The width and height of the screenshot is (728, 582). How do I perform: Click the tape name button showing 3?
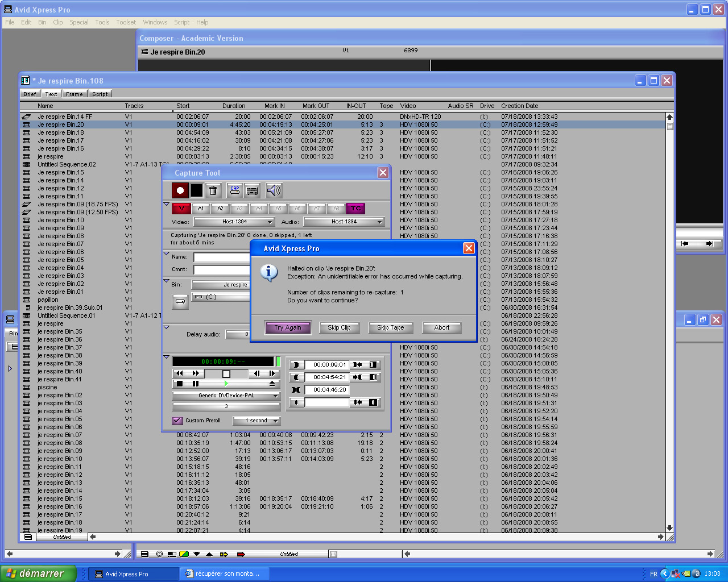pos(226,406)
